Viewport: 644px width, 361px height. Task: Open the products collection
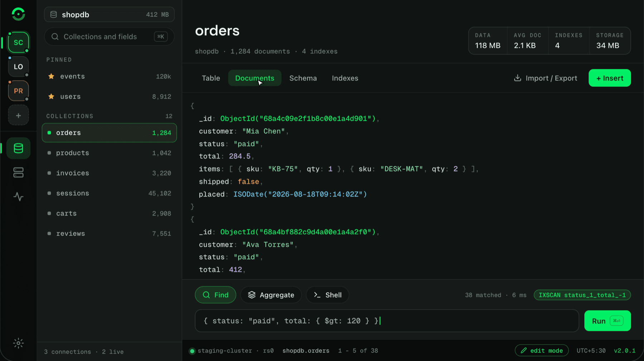point(109,153)
